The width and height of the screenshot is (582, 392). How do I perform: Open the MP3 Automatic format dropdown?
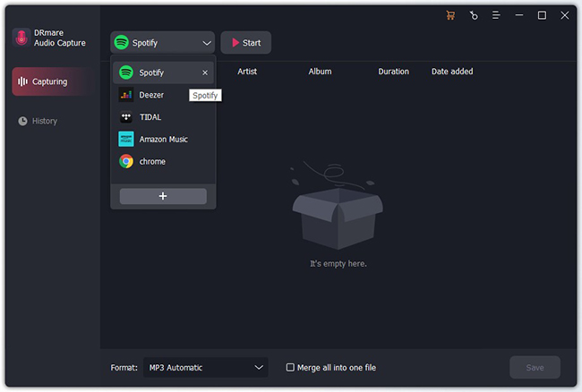coord(206,368)
